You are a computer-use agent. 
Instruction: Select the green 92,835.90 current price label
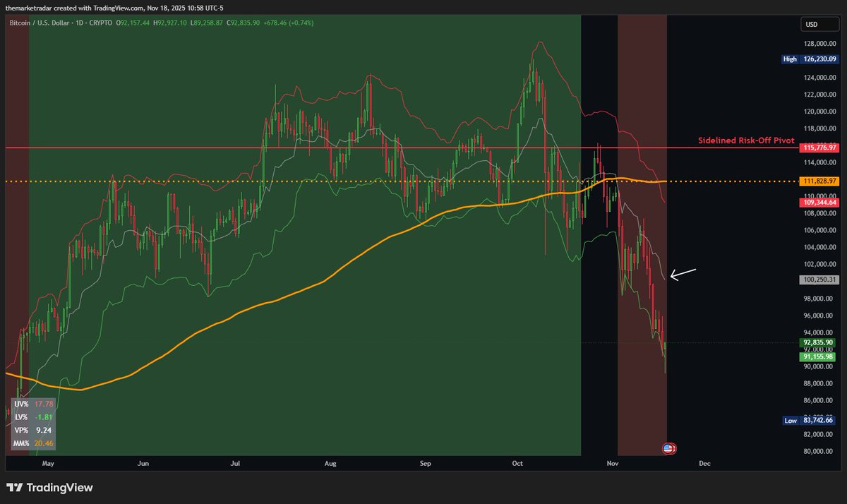click(x=817, y=342)
